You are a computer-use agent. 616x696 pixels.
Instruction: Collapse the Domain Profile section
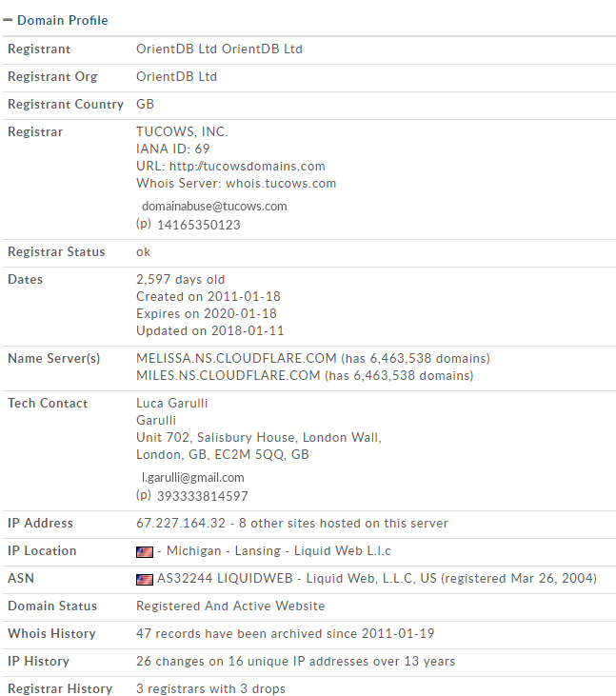click(8, 20)
